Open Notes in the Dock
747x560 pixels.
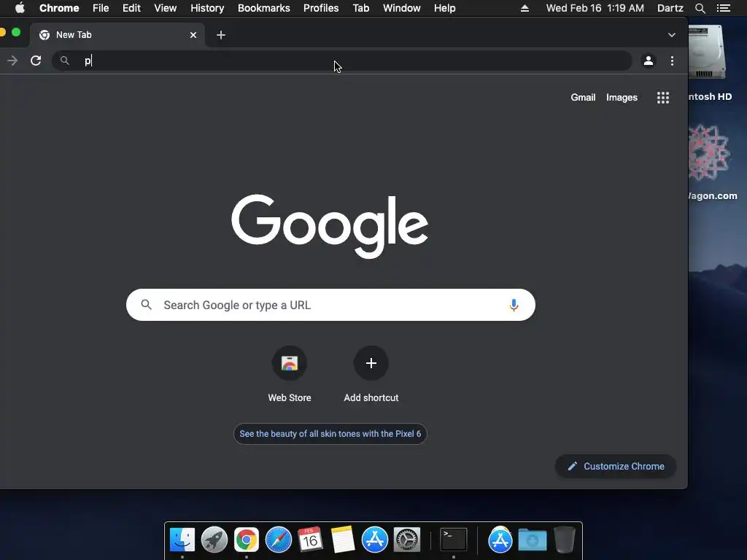[x=343, y=540]
